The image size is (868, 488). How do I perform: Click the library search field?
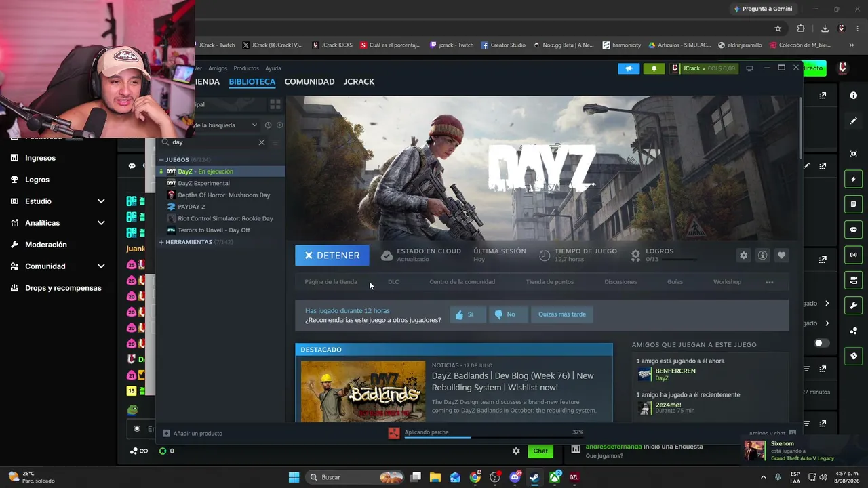click(214, 142)
